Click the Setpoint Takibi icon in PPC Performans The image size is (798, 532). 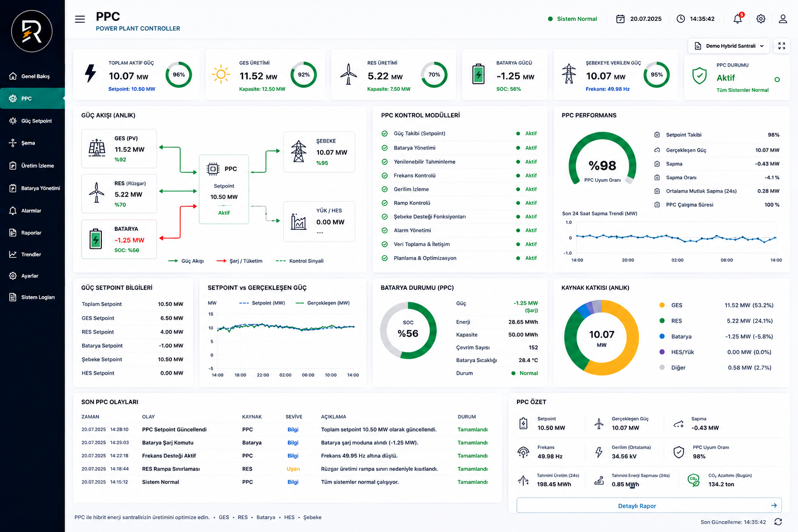point(657,135)
